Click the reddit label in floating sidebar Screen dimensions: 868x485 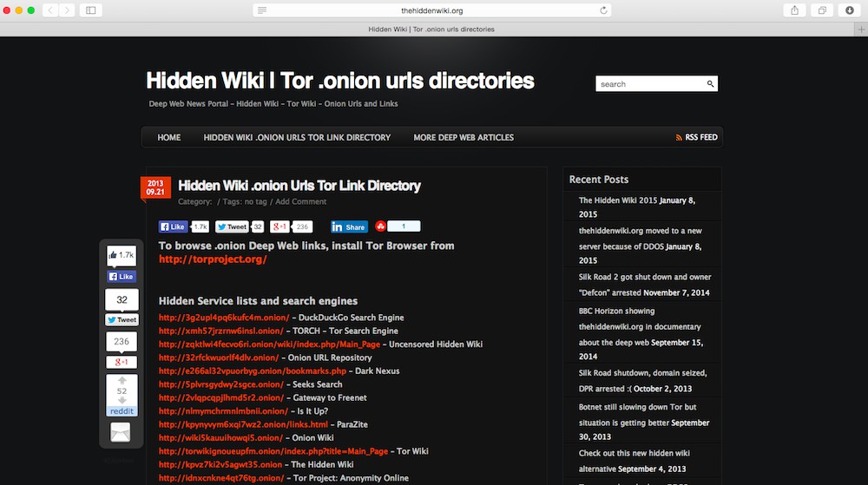tap(122, 411)
